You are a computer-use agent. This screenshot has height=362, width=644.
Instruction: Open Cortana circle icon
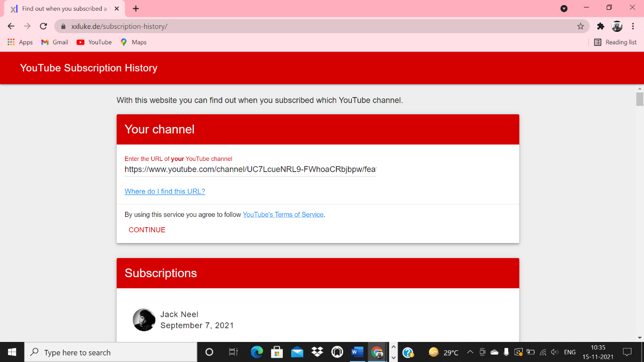209,352
